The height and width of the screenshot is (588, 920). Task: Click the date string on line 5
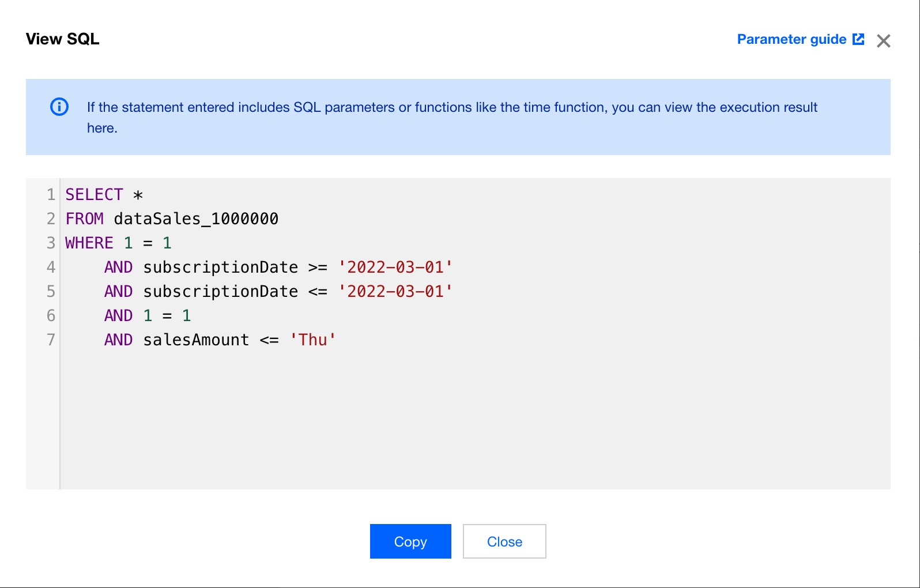tap(395, 292)
